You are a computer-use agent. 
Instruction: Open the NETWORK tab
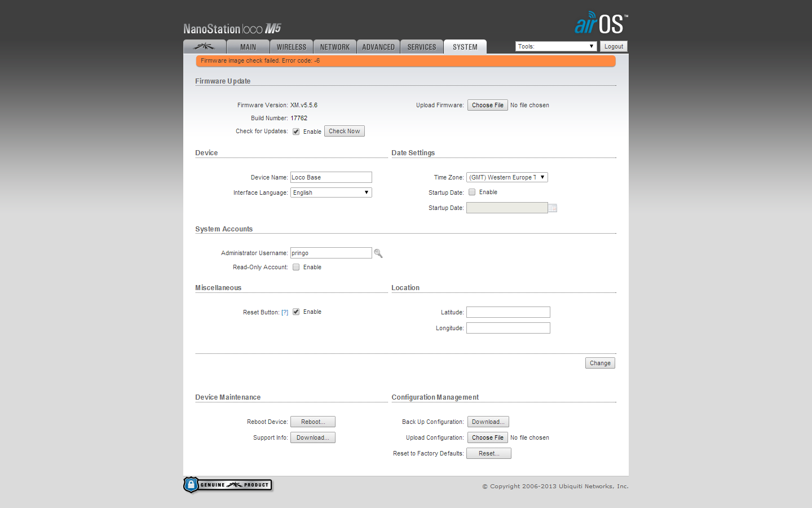coord(335,47)
